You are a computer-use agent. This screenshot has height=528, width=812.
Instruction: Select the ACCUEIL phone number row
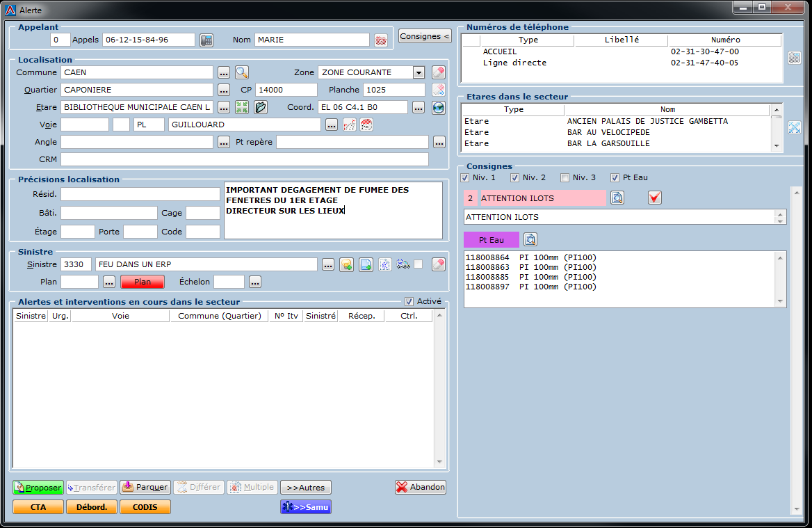(x=622, y=51)
